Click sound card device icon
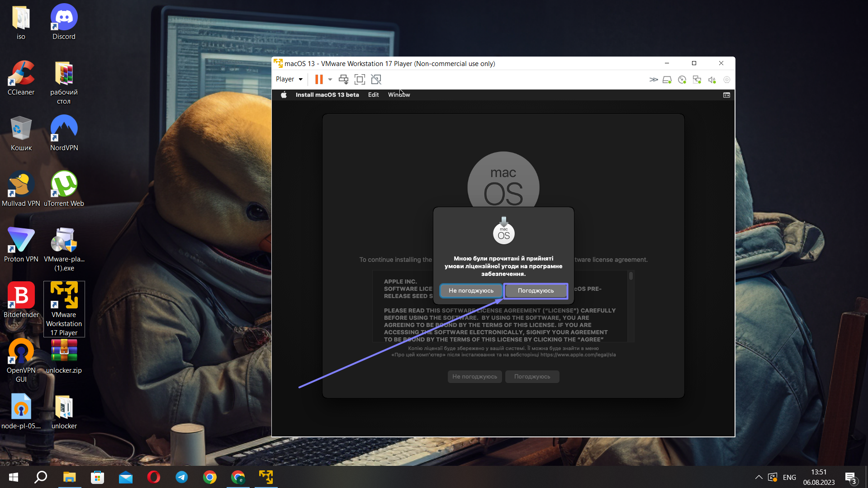The height and width of the screenshot is (488, 868). [x=712, y=80]
